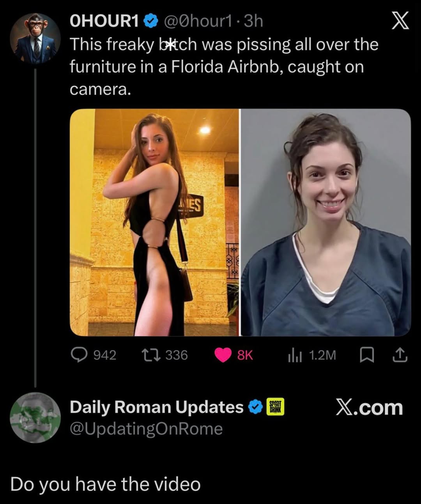The height and width of the screenshot is (504, 421).
Task: Click the Sport Drink affiliate badge
Action: [x=275, y=407]
